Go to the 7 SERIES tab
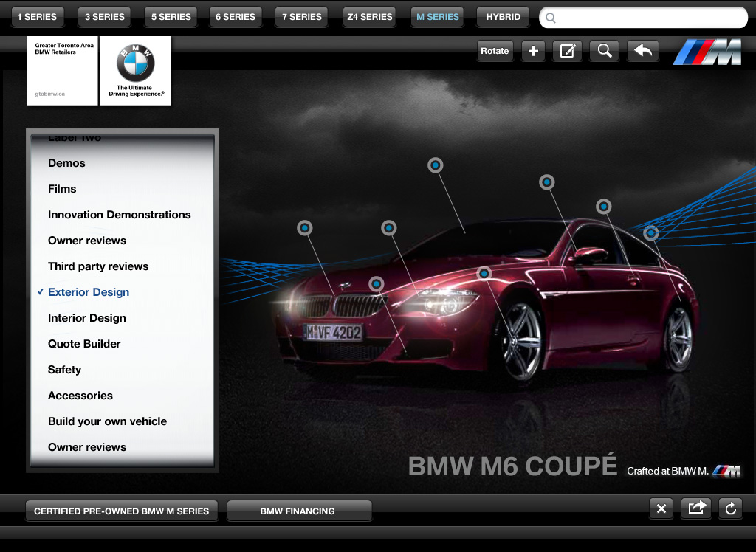The height and width of the screenshot is (552, 756). tap(302, 17)
